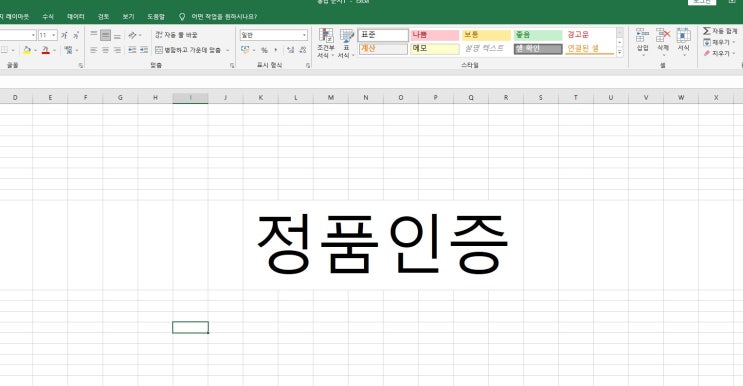Open the 보기 (View) tab
The image size is (743, 386).
coord(128,17)
